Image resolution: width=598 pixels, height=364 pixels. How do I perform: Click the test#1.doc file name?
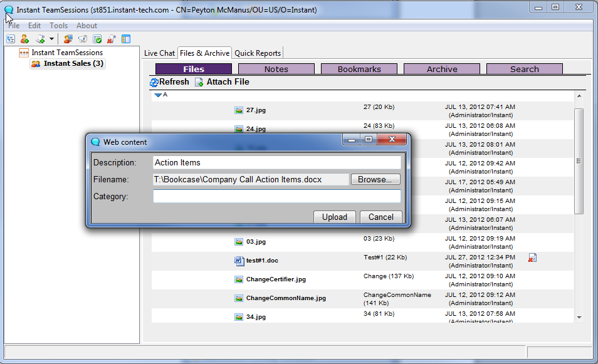[262, 261]
